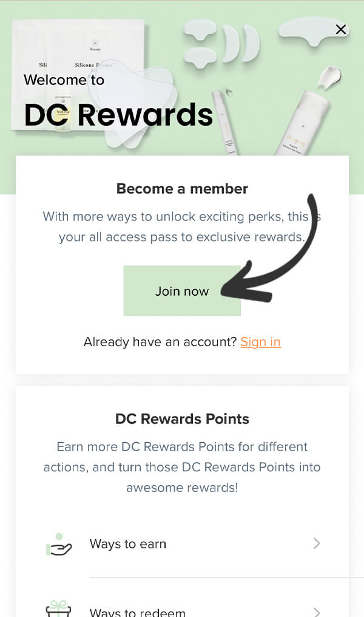
Task: Open the Sign in link
Action: click(x=260, y=342)
